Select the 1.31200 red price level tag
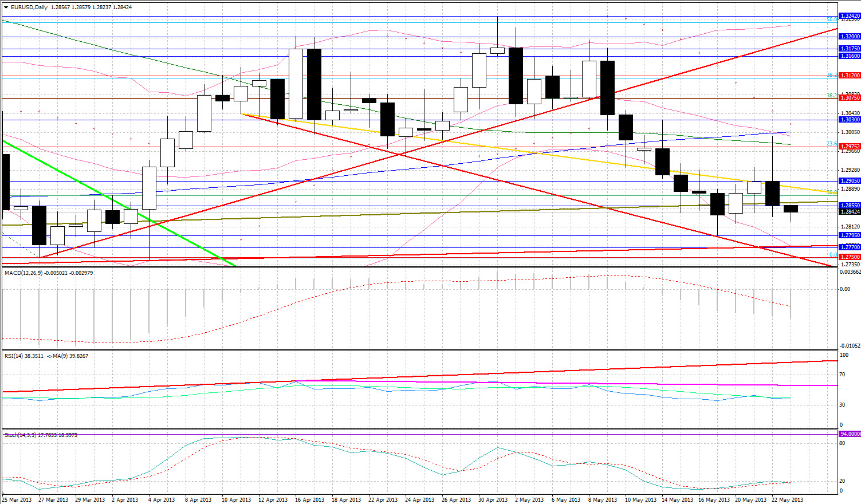 click(x=850, y=76)
